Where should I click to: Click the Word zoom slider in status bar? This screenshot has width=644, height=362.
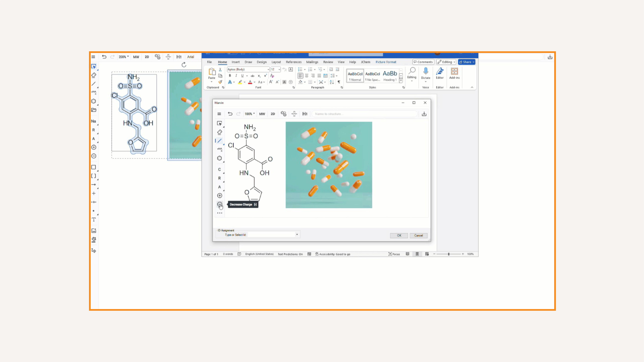[449, 254]
